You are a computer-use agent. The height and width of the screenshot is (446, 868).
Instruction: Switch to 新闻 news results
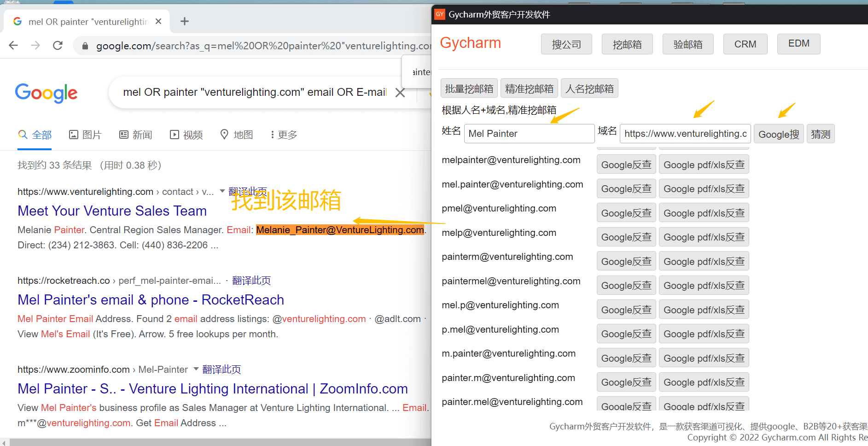pos(135,135)
